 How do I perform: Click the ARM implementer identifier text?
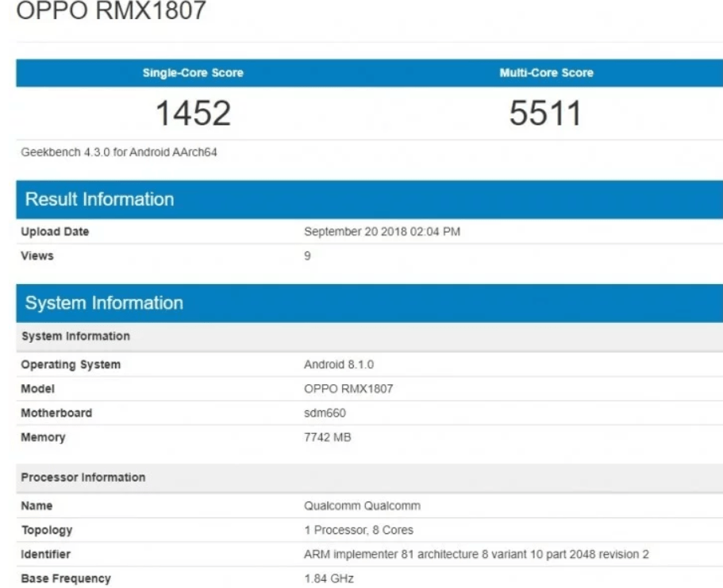click(476, 554)
